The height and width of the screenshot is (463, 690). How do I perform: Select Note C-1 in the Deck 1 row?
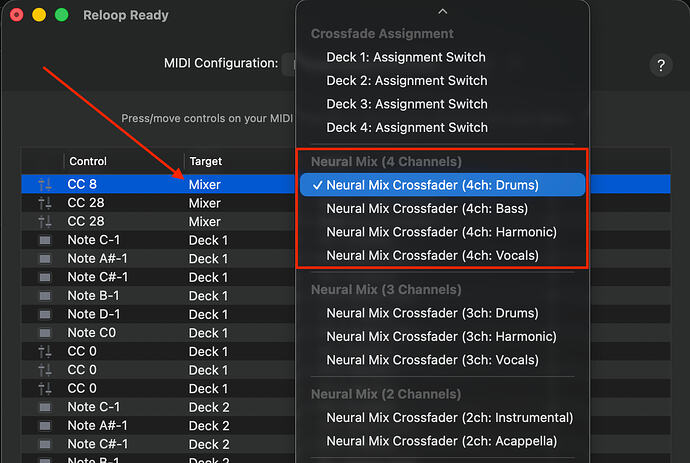[x=93, y=240]
